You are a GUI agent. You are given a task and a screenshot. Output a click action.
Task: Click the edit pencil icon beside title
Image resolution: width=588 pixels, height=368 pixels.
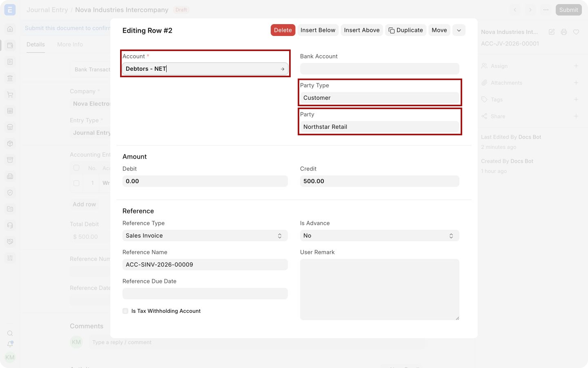552,32
